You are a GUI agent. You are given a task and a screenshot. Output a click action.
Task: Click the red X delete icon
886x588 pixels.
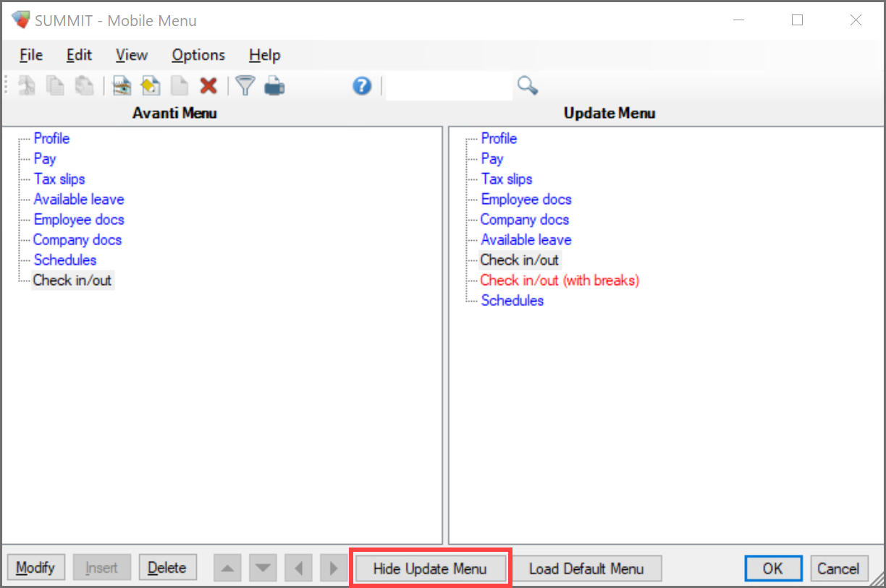pos(208,86)
